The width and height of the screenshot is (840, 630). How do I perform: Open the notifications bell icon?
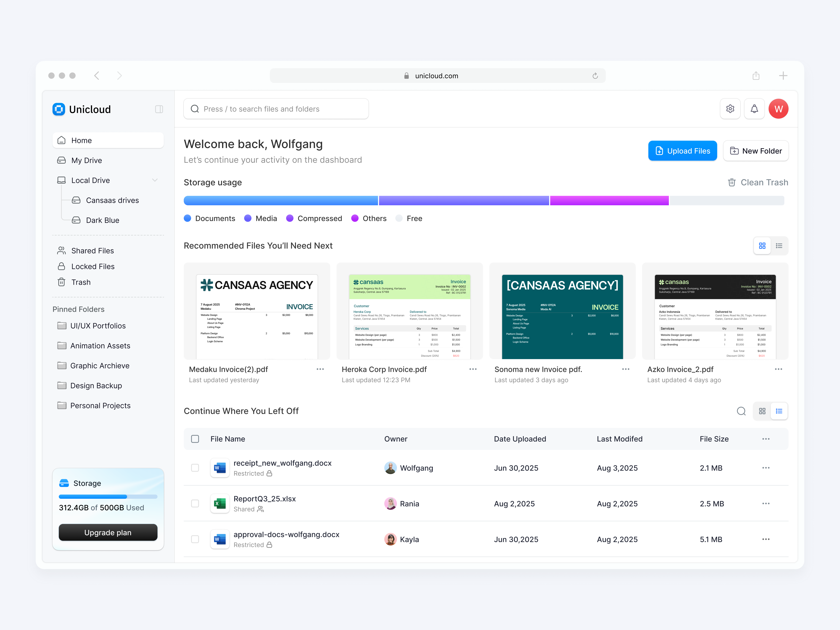tap(754, 109)
